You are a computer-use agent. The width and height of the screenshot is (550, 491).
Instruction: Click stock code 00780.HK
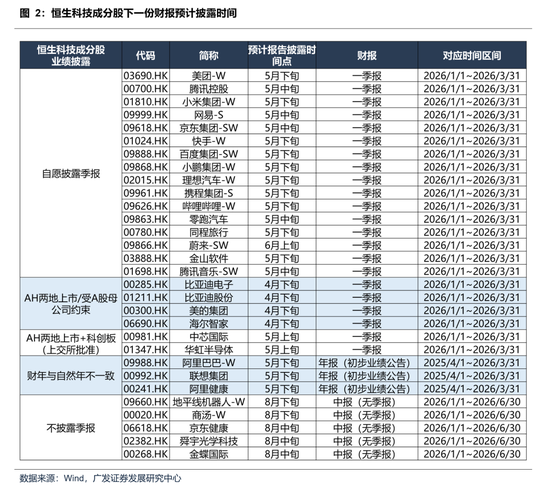coord(146,232)
